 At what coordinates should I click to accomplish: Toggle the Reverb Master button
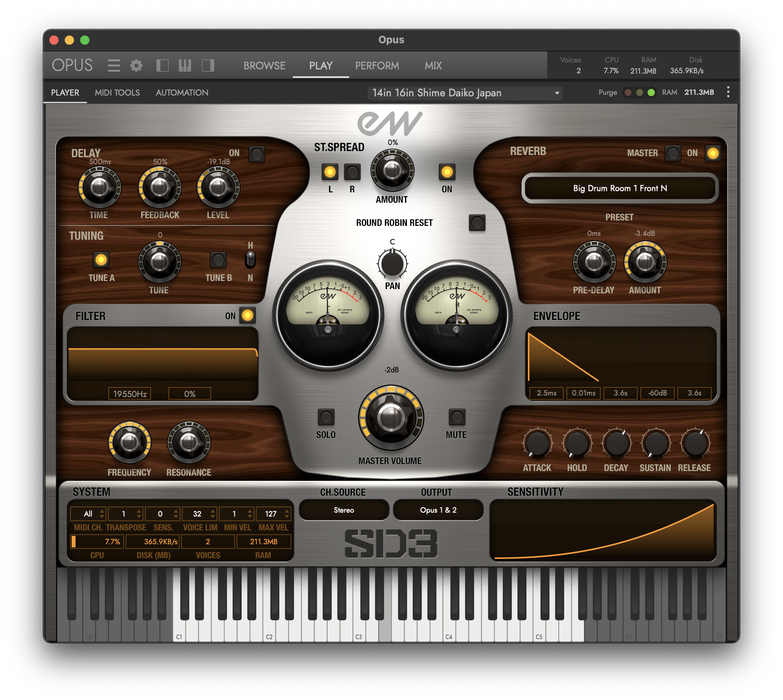[x=673, y=153]
